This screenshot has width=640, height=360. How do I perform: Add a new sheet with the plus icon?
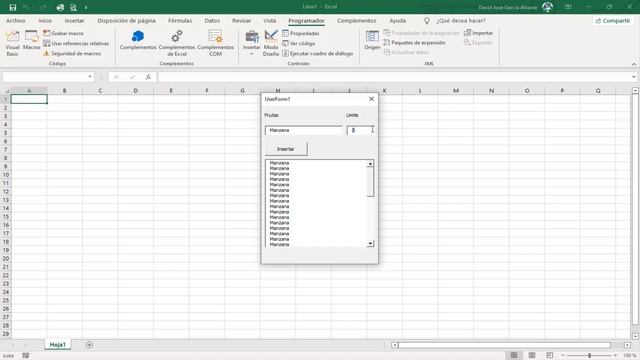pyautogui.click(x=89, y=345)
